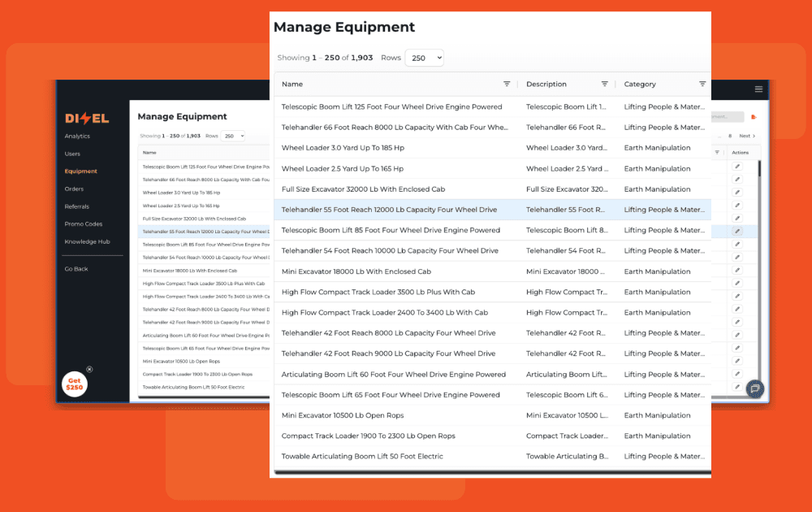Open the Description column filter icon

pyautogui.click(x=604, y=84)
